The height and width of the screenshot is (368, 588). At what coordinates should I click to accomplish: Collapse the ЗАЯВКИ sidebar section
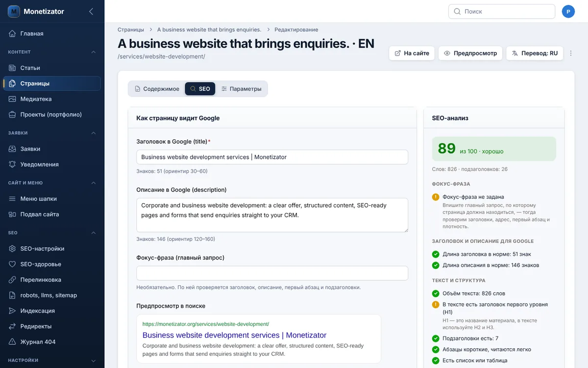tap(94, 133)
